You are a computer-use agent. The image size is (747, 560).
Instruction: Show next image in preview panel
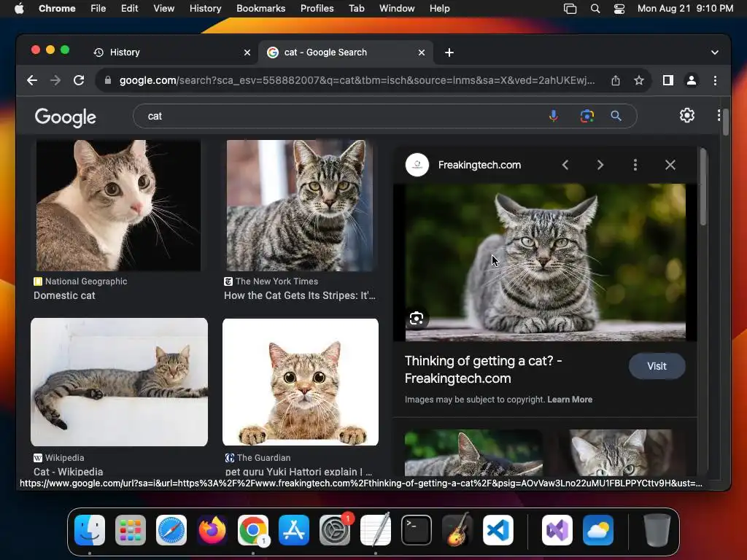click(600, 165)
